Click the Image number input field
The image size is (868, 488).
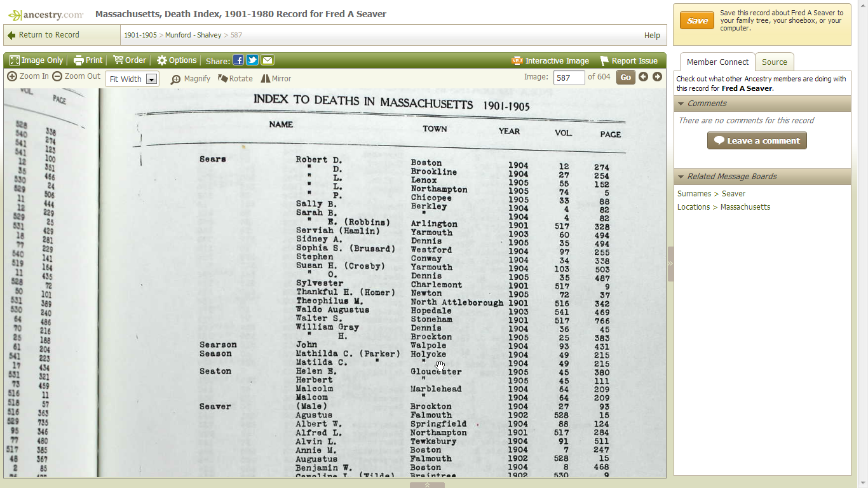click(x=568, y=76)
